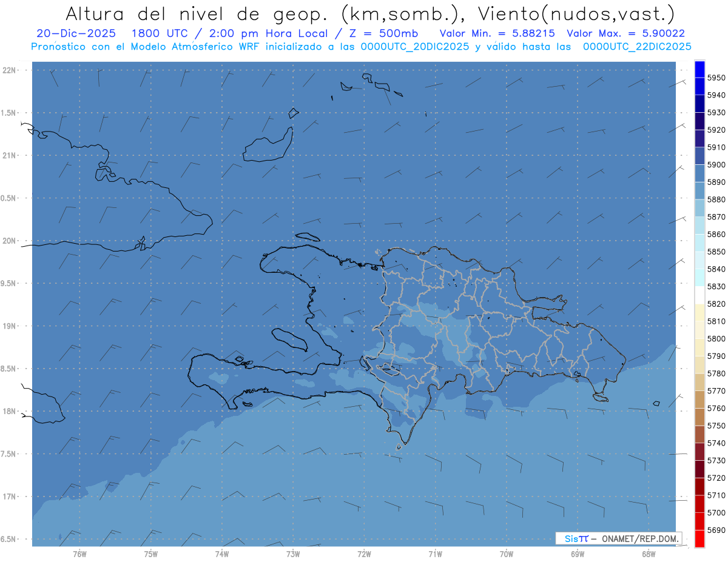This screenshot has height=562, width=728.
Task: Click the '20N' latitude label
Action: (x=10, y=241)
